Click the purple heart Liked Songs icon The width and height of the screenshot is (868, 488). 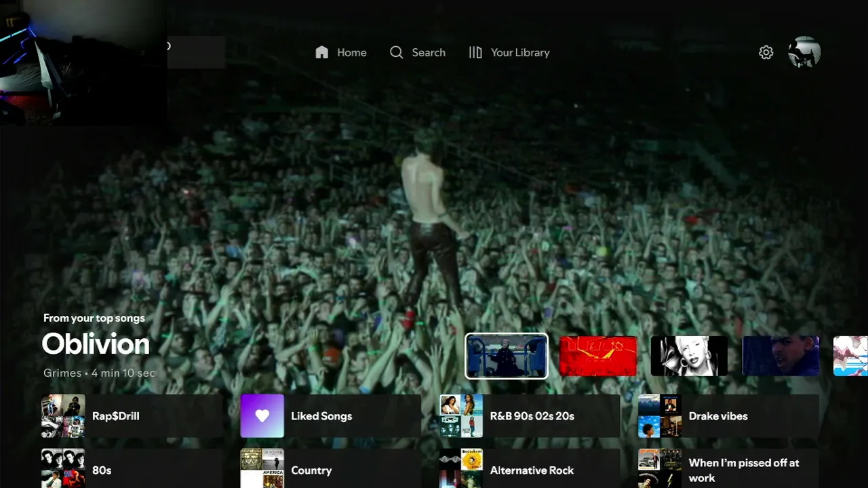click(x=262, y=416)
